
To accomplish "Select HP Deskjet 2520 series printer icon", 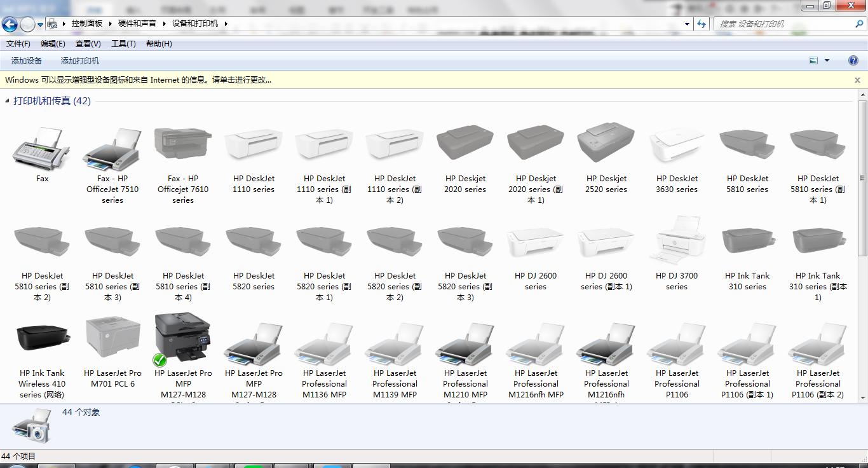I will [606, 144].
